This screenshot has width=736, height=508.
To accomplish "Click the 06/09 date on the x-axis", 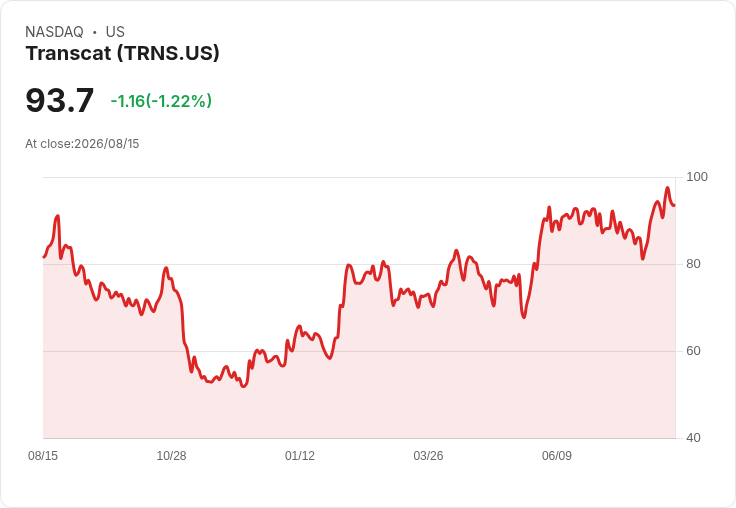I will click(557, 455).
